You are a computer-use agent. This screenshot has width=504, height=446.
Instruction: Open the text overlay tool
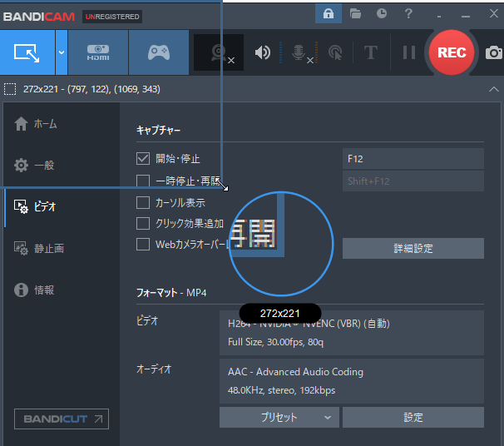(371, 52)
